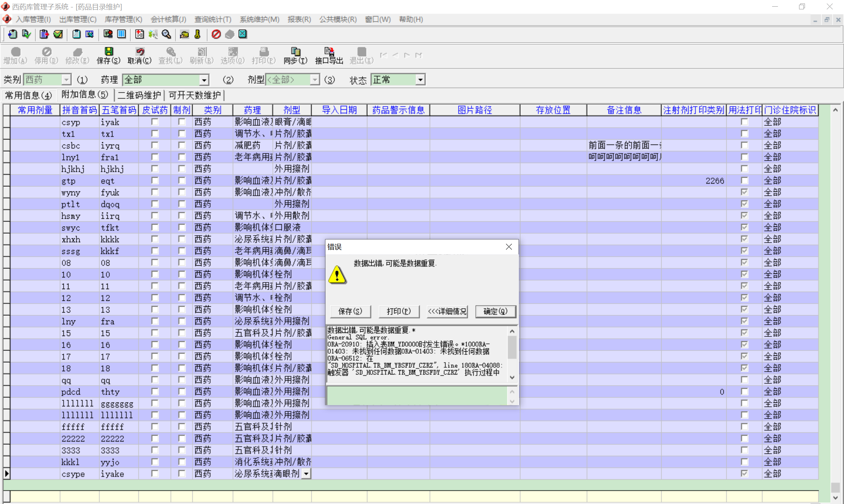Viewport: 844px width, 504px height.
Task: Click the teal X box toolbar icon
Action: tap(243, 34)
